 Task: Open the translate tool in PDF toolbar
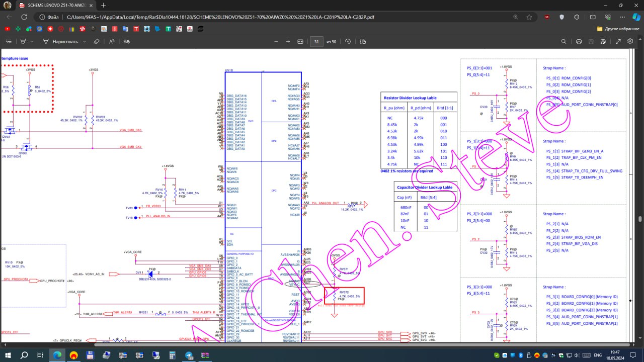tap(127, 41)
